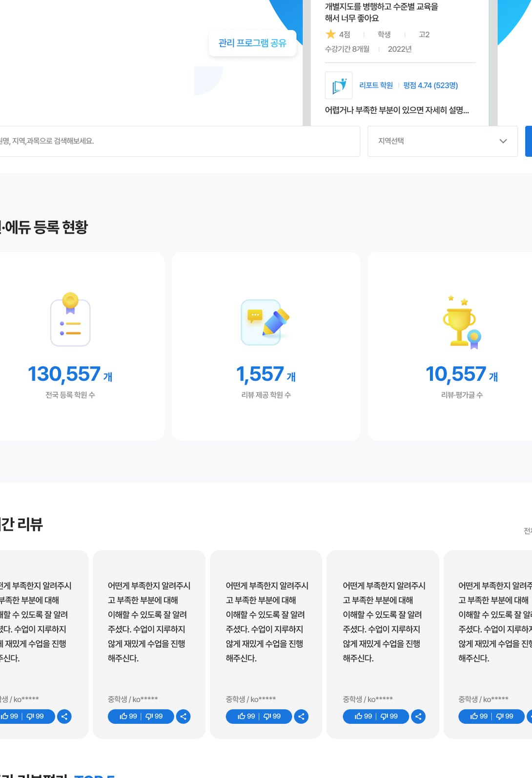
Task: Click the 고2 grade label
Action: [x=424, y=34]
